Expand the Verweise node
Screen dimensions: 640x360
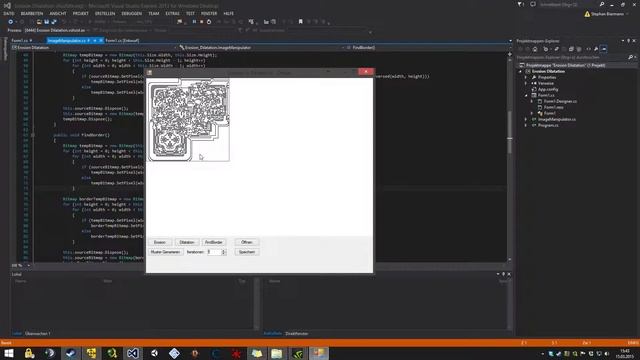[x=526, y=83]
